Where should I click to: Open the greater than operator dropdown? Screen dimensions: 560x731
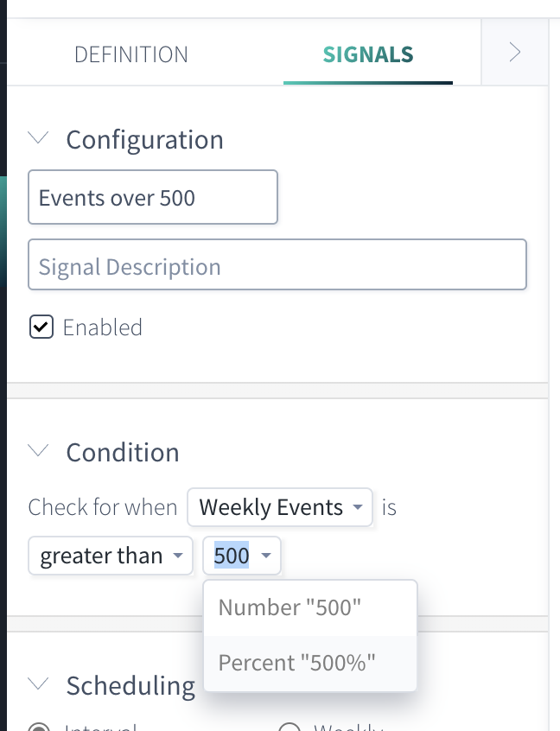pos(111,556)
